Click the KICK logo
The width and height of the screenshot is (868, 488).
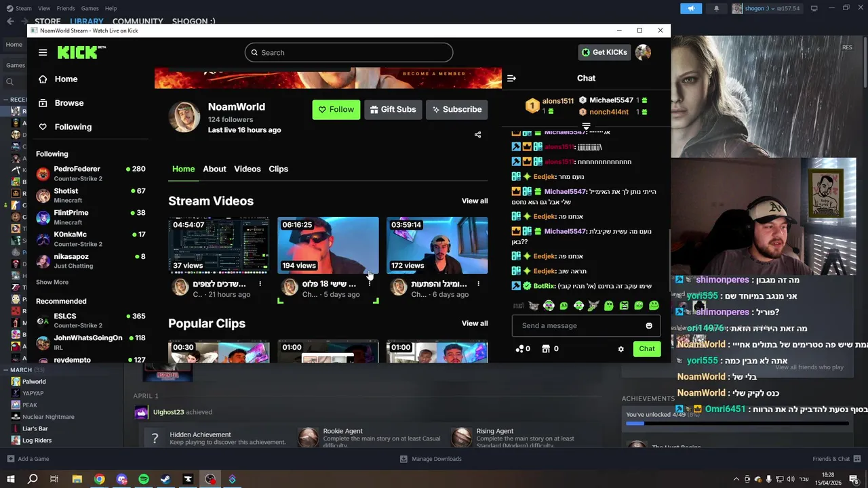pos(81,52)
